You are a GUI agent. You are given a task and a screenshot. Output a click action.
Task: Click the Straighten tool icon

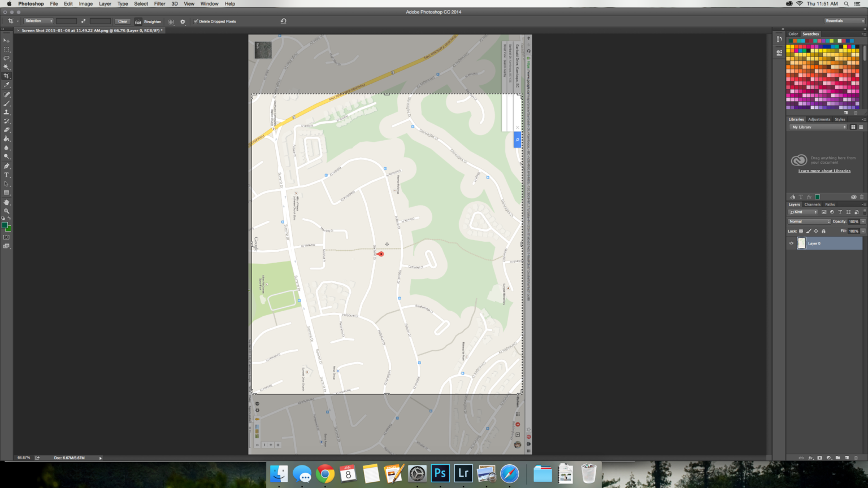click(x=138, y=21)
